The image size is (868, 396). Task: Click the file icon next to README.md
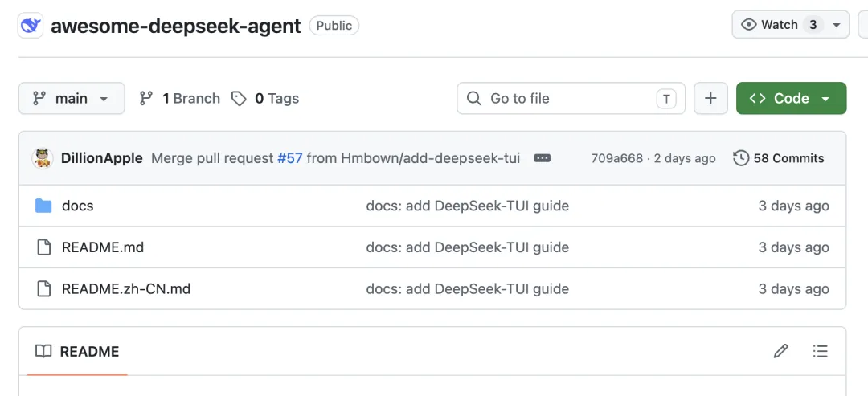click(43, 247)
